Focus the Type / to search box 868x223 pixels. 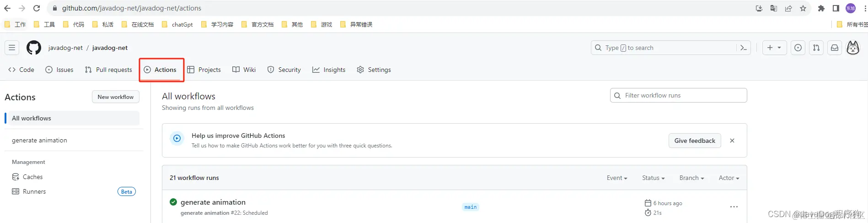coord(671,48)
